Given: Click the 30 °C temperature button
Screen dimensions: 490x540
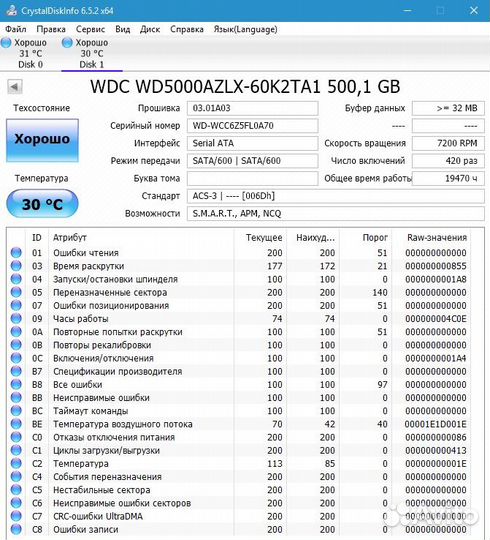Looking at the screenshot, I should coord(42,204).
